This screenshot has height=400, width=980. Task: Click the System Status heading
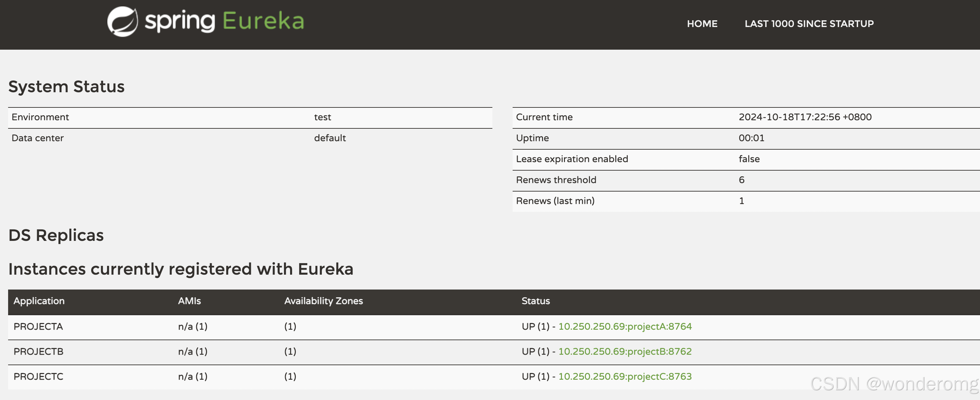[67, 87]
